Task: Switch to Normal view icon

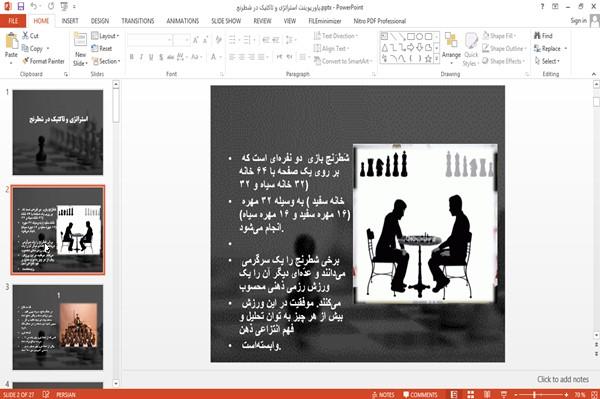Action: [x=454, y=395]
